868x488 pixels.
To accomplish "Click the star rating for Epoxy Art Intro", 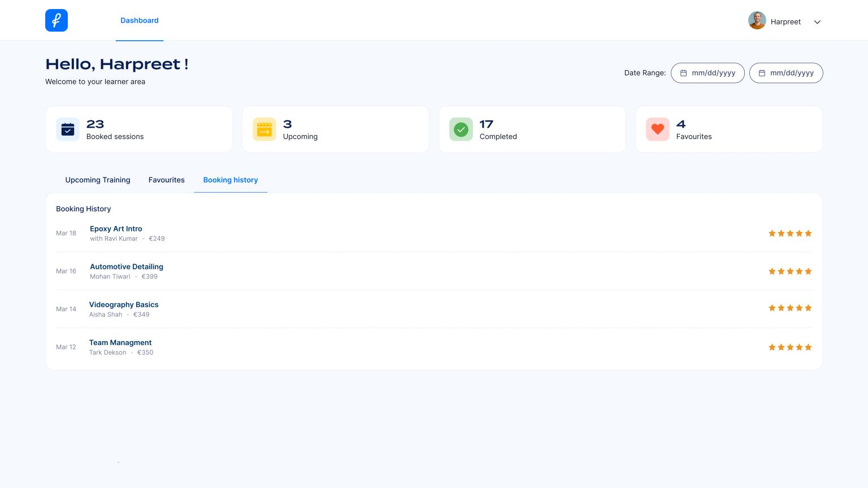I will click(x=790, y=233).
